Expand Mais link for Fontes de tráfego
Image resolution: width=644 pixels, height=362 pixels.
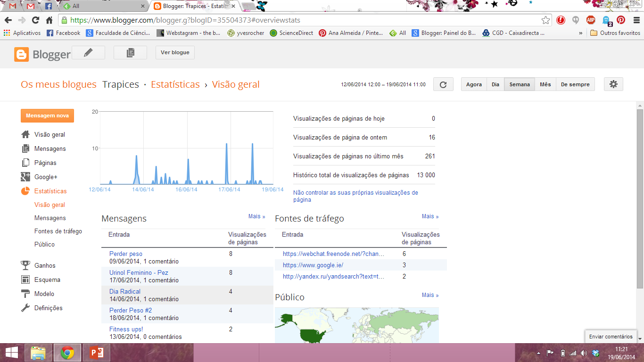[430, 216]
